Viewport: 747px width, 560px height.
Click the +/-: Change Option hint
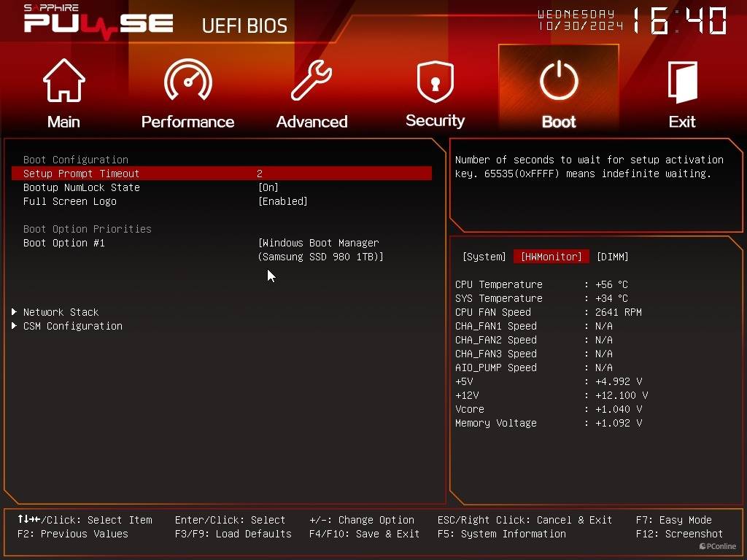click(x=362, y=520)
